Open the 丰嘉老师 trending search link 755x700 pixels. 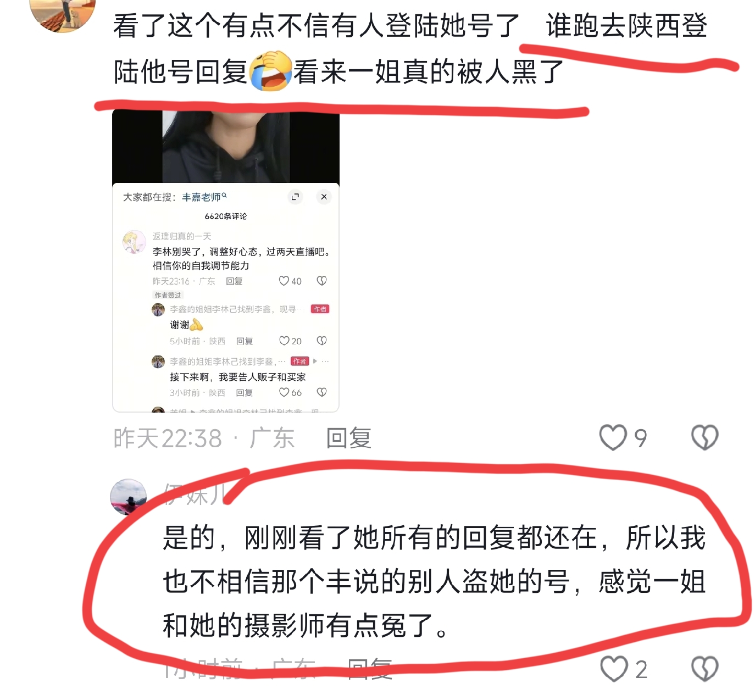[x=204, y=197]
